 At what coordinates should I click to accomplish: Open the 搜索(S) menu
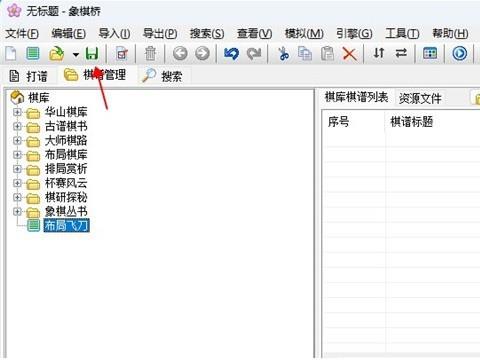pyautogui.click(x=207, y=33)
